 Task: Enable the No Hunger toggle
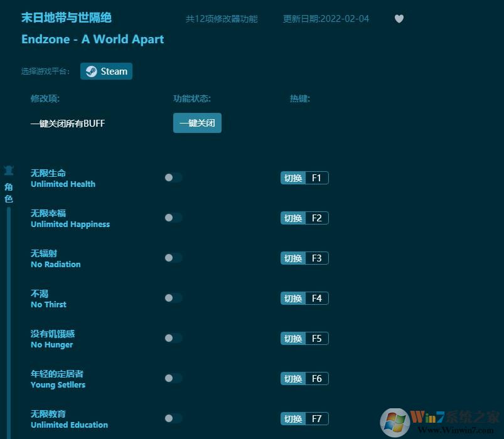[173, 338]
